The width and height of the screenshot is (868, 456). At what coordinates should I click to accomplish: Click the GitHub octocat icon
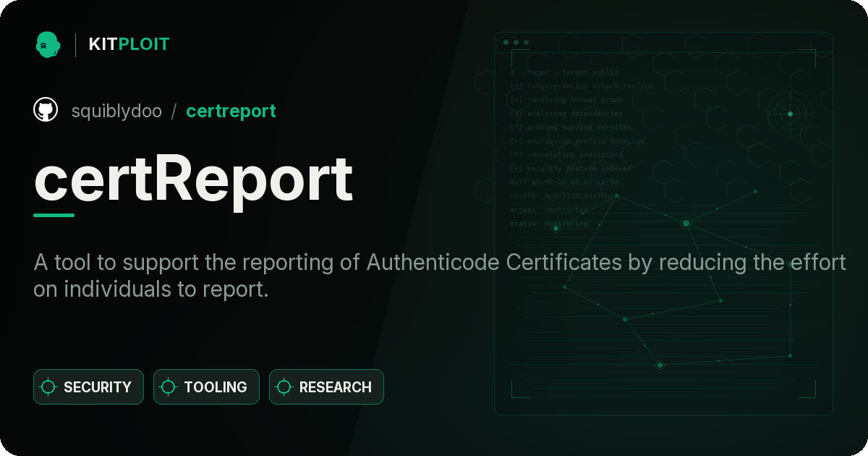[x=46, y=110]
